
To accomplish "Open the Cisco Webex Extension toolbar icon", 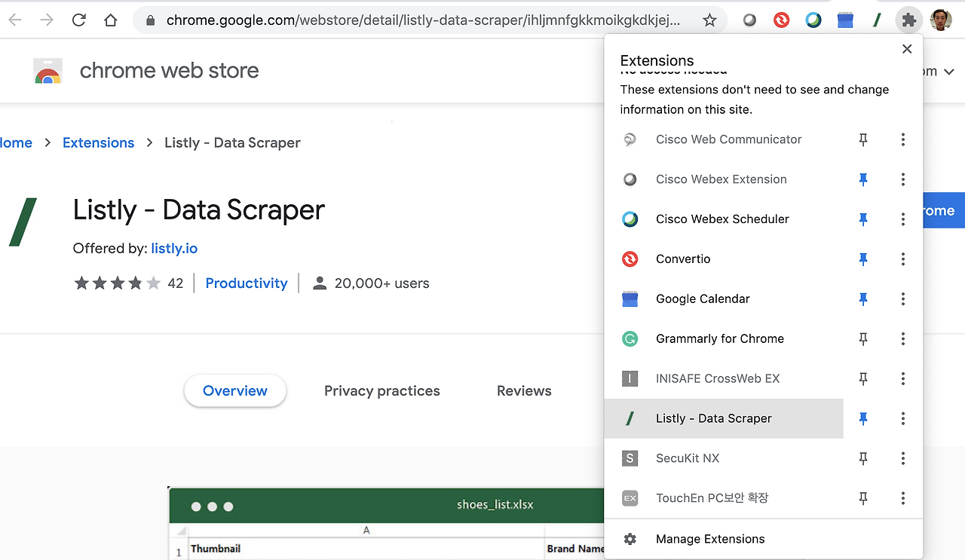I will pos(749,20).
